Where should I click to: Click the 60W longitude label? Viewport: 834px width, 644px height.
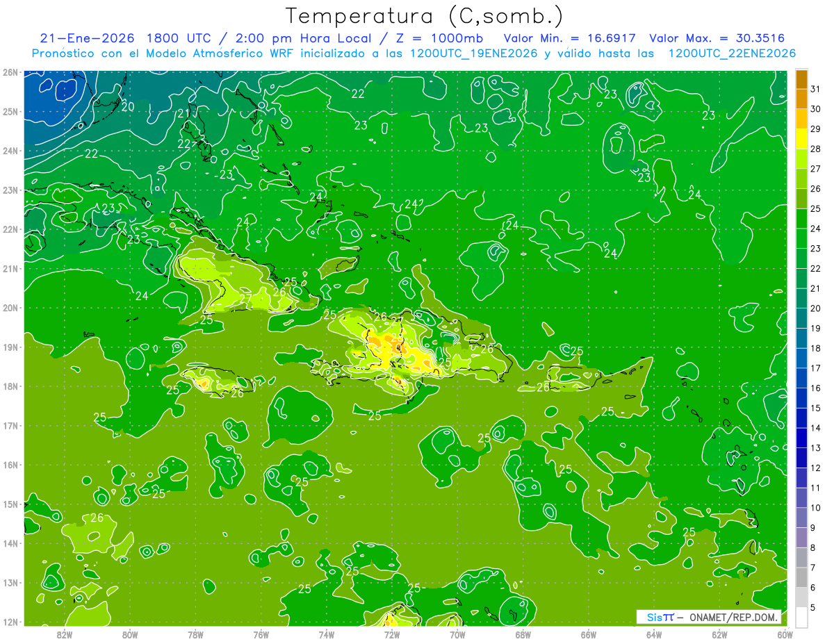pyautogui.click(x=785, y=634)
